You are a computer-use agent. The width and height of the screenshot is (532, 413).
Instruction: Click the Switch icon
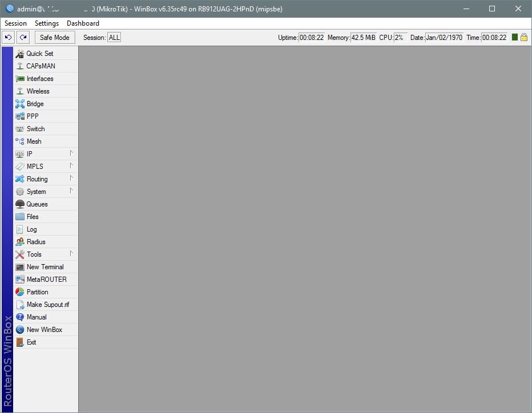point(20,129)
